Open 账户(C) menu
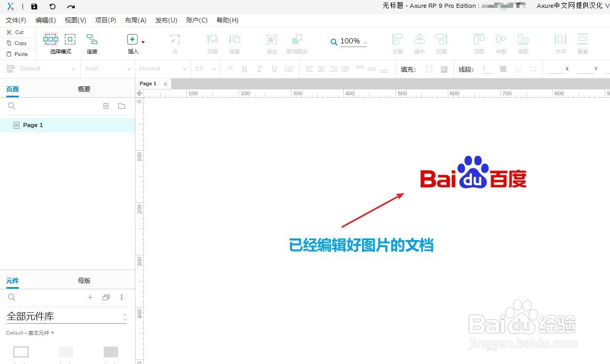 [197, 20]
